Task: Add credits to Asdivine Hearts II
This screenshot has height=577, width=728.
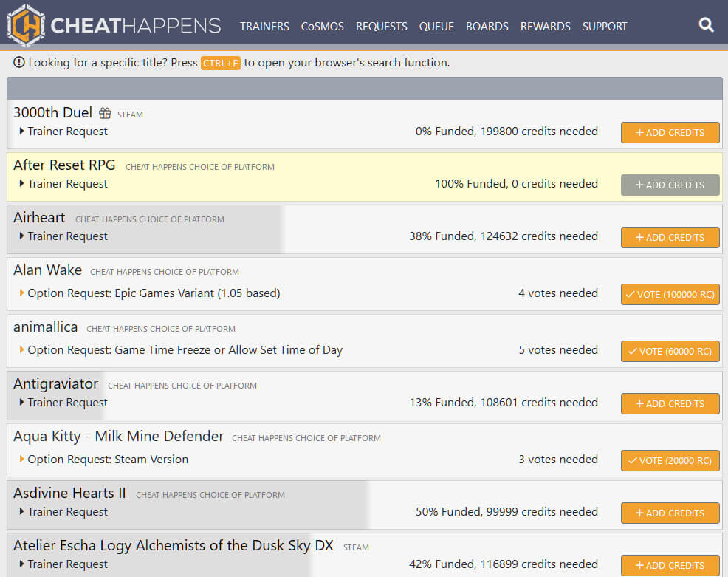Action: (670, 513)
